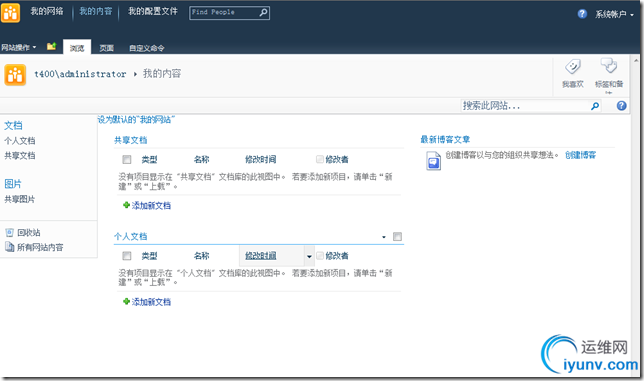Viewport: 644px width, 381px height.
Task: Tick the select-all checkbox in 共享文档 header
Action: [x=126, y=159]
